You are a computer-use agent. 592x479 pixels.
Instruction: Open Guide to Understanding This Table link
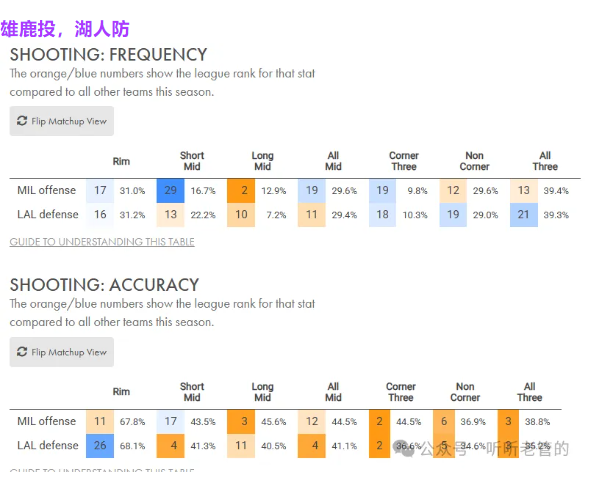click(x=102, y=242)
